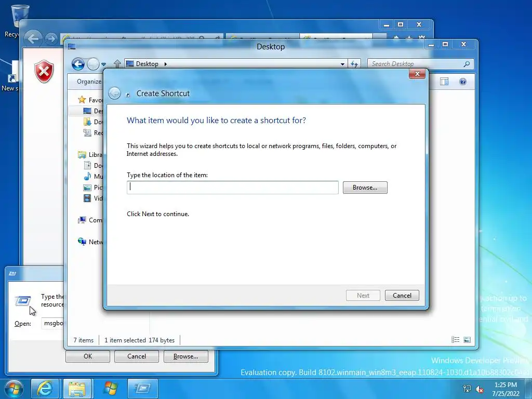The width and height of the screenshot is (532, 399).
Task: Open Internet Explorer from taskbar
Action: 45,389
